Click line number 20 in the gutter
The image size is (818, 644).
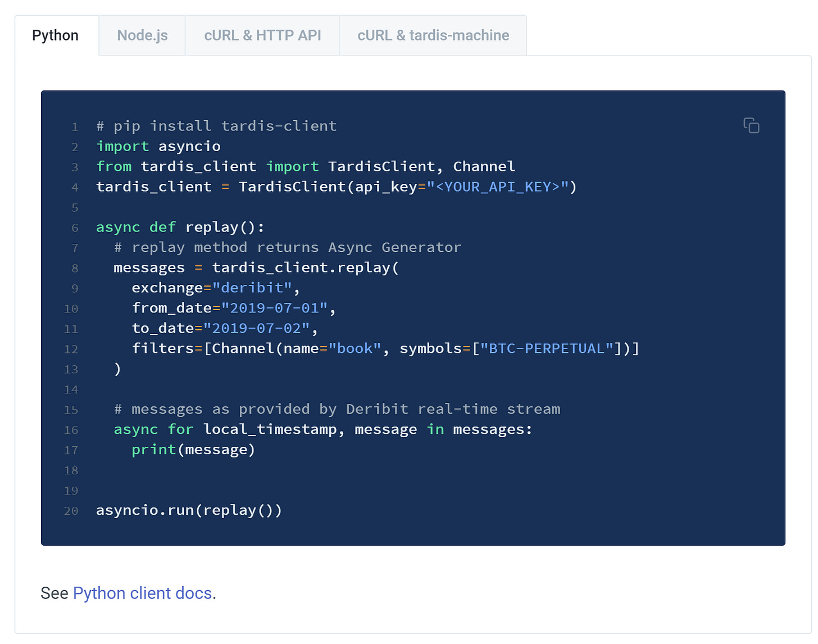71,511
